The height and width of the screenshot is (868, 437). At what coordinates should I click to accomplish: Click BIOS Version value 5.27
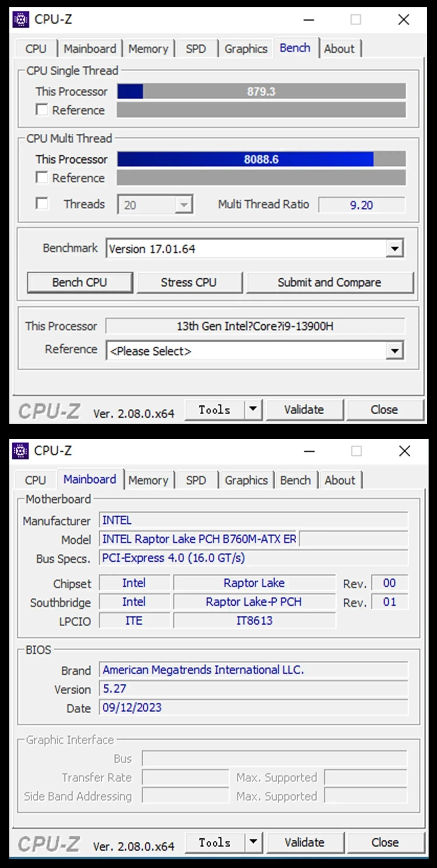253,689
